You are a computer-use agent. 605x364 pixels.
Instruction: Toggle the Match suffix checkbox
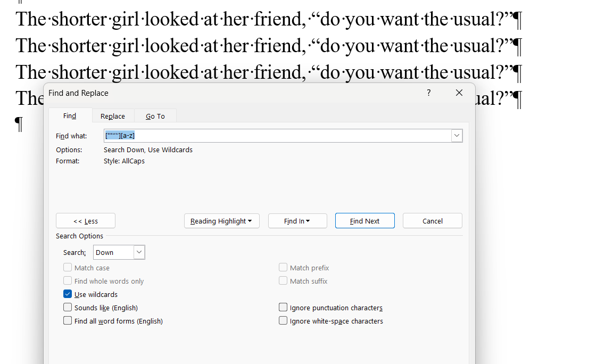(x=283, y=280)
